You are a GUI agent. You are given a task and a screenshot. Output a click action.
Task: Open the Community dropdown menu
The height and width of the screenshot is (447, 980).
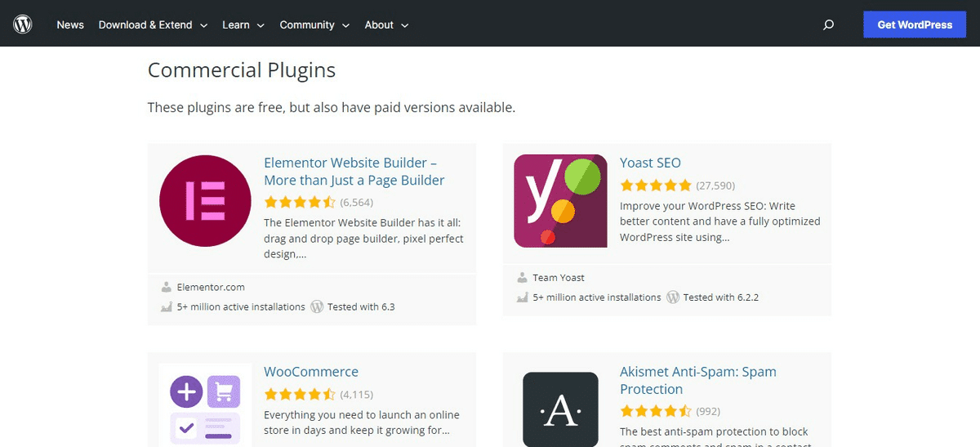pyautogui.click(x=314, y=25)
